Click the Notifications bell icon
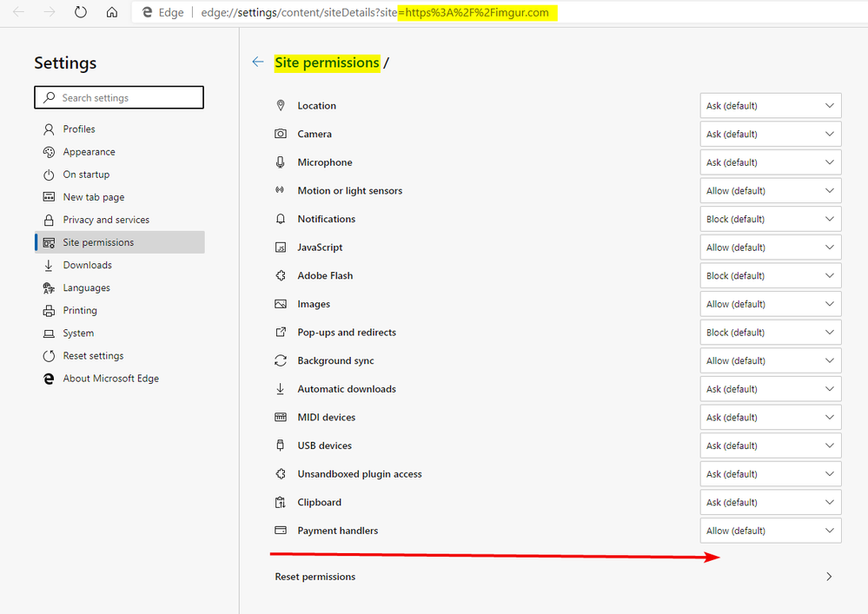The width and height of the screenshot is (868, 614). click(281, 219)
